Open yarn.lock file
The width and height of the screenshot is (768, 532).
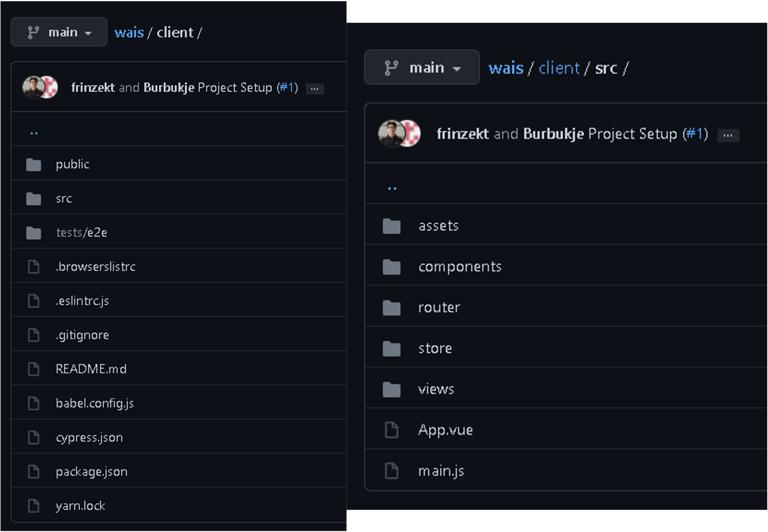point(80,506)
